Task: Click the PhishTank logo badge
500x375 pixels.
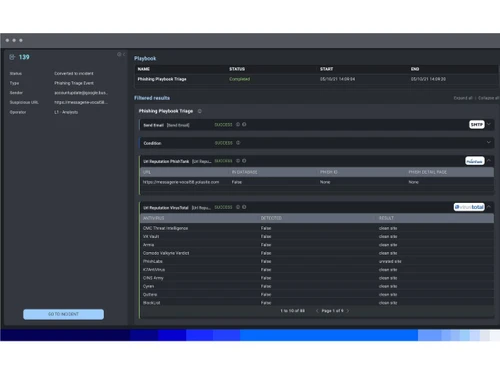Action: pos(475,161)
